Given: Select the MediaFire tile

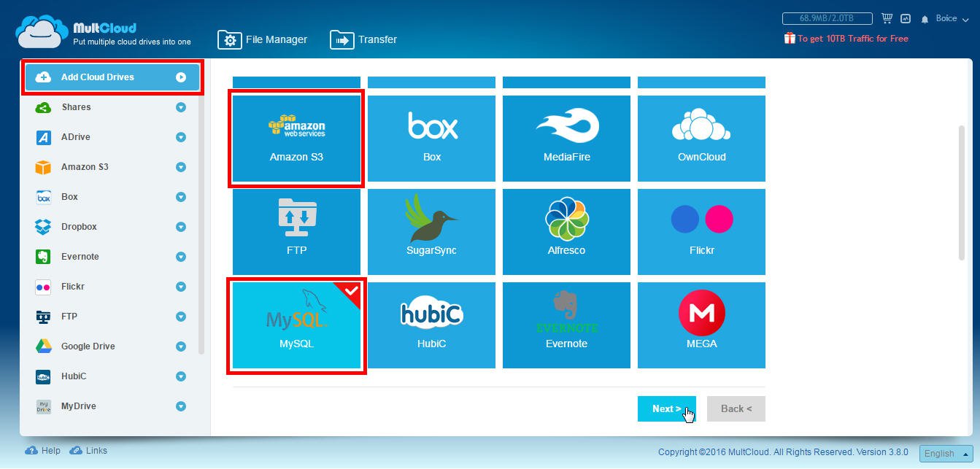Looking at the screenshot, I should [x=566, y=138].
